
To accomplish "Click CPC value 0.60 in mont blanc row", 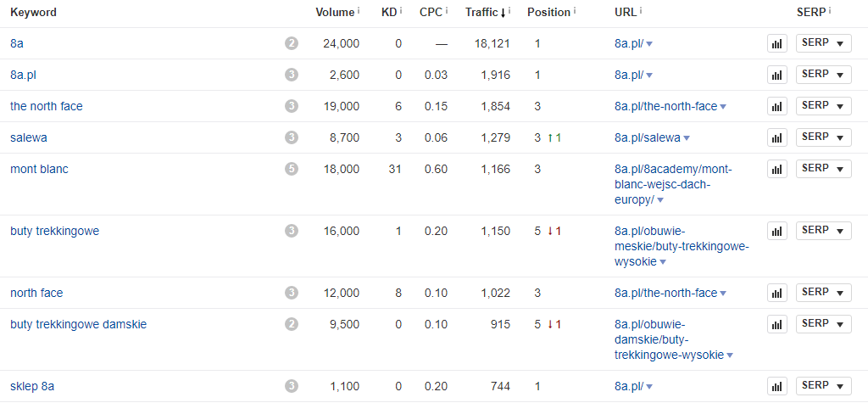I will coord(437,169).
